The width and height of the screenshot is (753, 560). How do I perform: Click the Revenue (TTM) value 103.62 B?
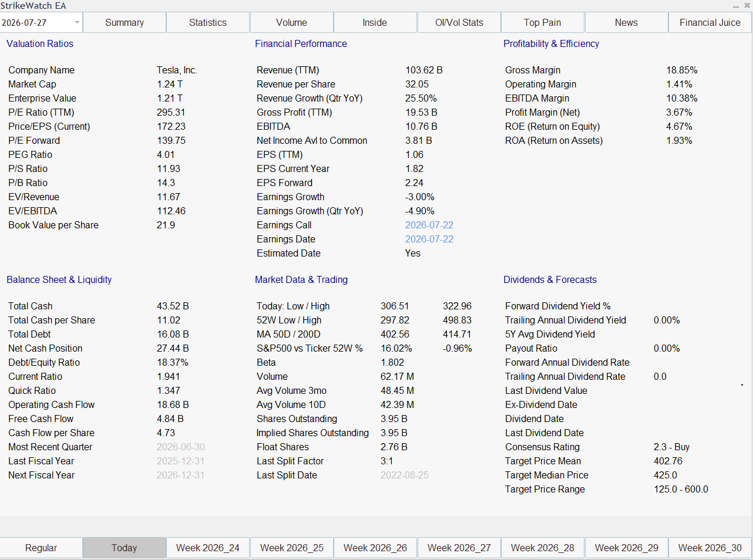pyautogui.click(x=424, y=70)
